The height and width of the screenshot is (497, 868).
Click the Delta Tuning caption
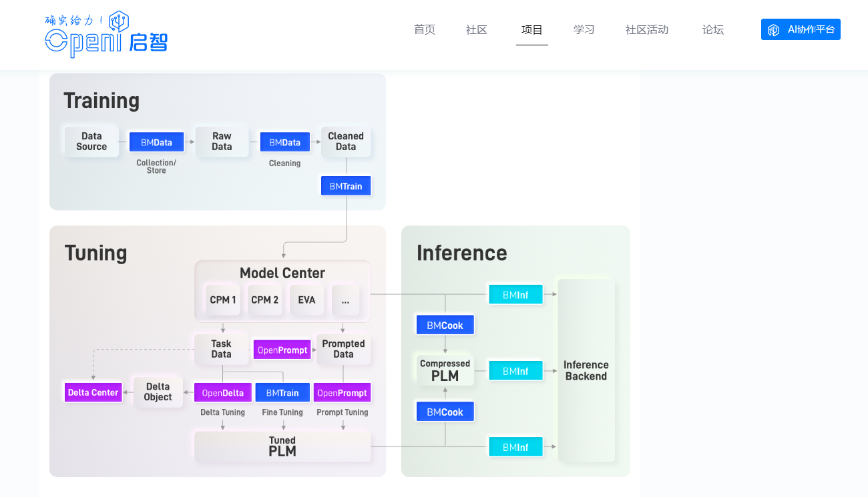[223, 412]
